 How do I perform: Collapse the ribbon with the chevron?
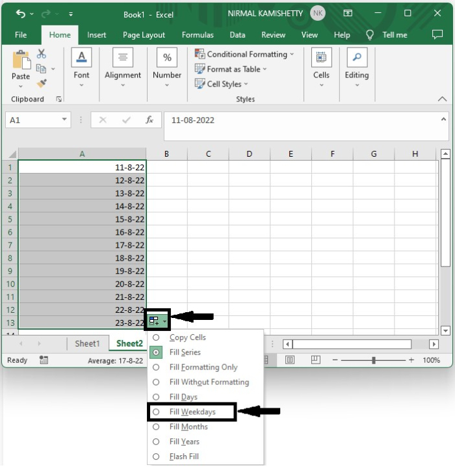pos(442,99)
